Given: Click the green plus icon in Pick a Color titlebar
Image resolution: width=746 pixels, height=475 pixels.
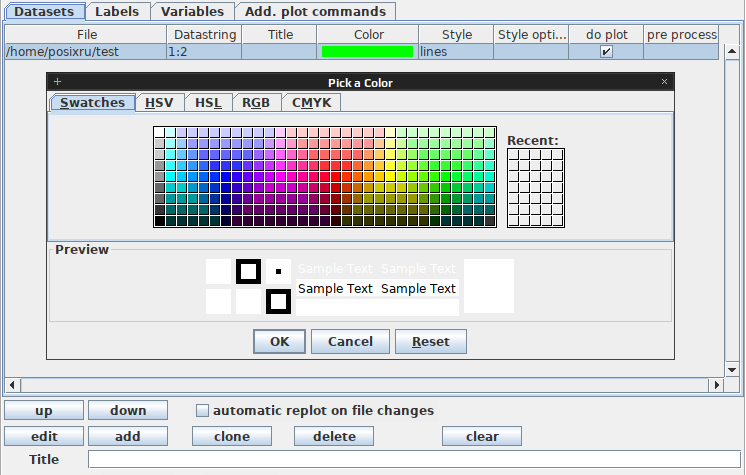Looking at the screenshot, I should pos(58,81).
